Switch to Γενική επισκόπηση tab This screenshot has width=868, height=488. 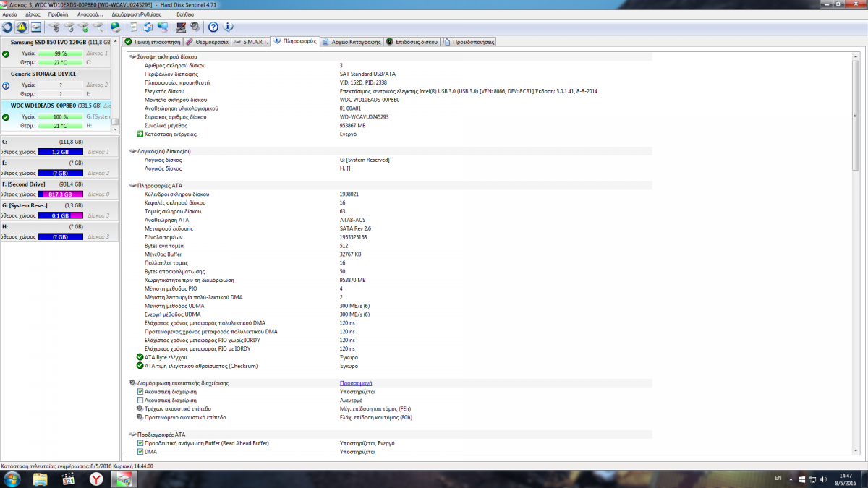(153, 42)
